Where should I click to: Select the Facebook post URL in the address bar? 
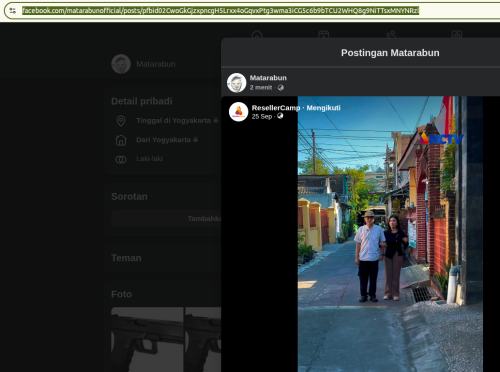pyautogui.click(x=220, y=11)
